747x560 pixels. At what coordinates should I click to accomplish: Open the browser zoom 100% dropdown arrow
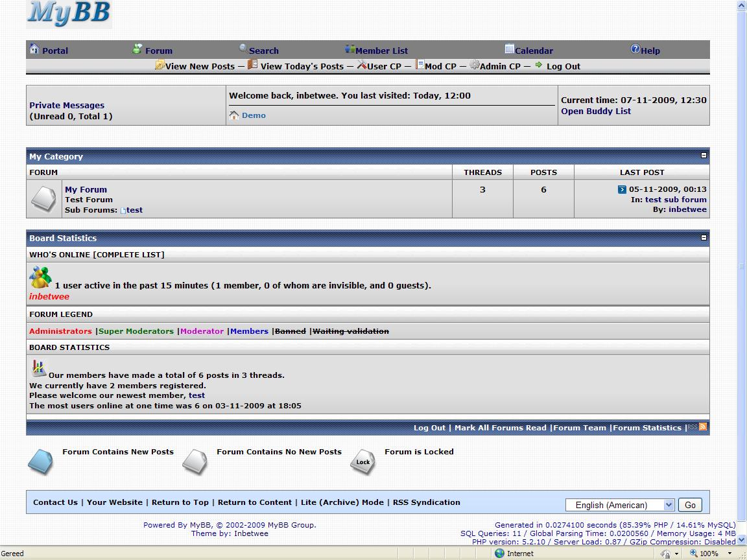coord(729,554)
